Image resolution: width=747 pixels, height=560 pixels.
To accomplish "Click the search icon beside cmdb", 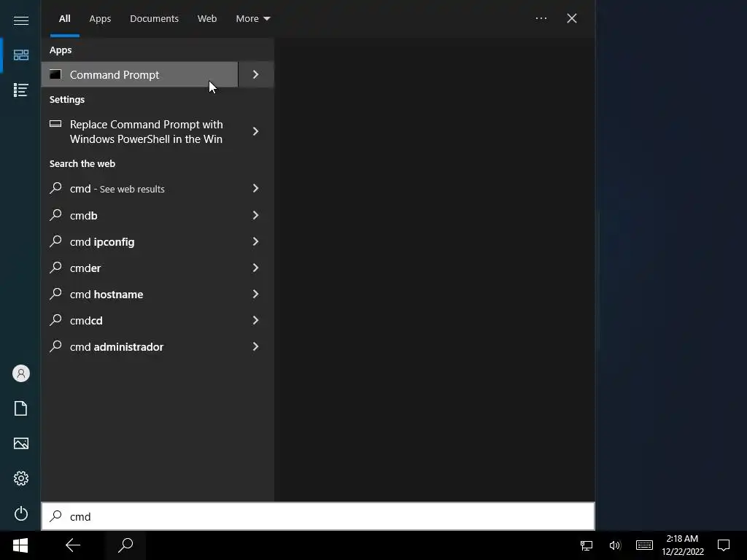I will 55,215.
